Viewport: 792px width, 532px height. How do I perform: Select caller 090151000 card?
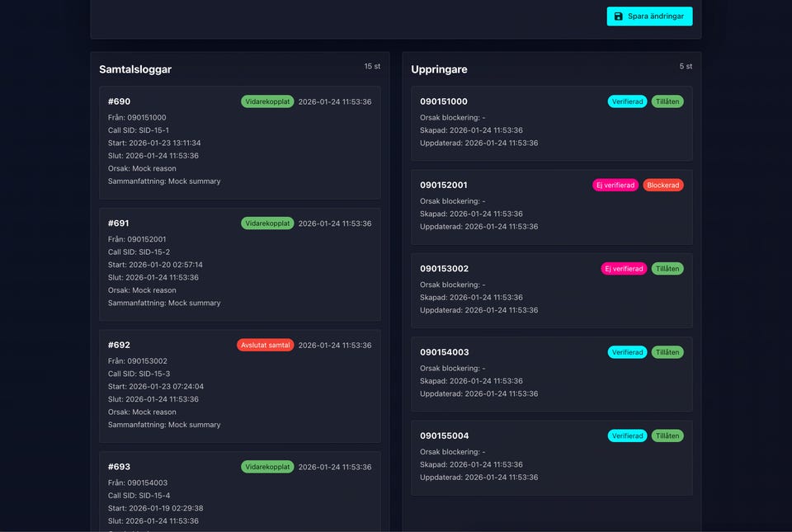[x=551, y=124]
